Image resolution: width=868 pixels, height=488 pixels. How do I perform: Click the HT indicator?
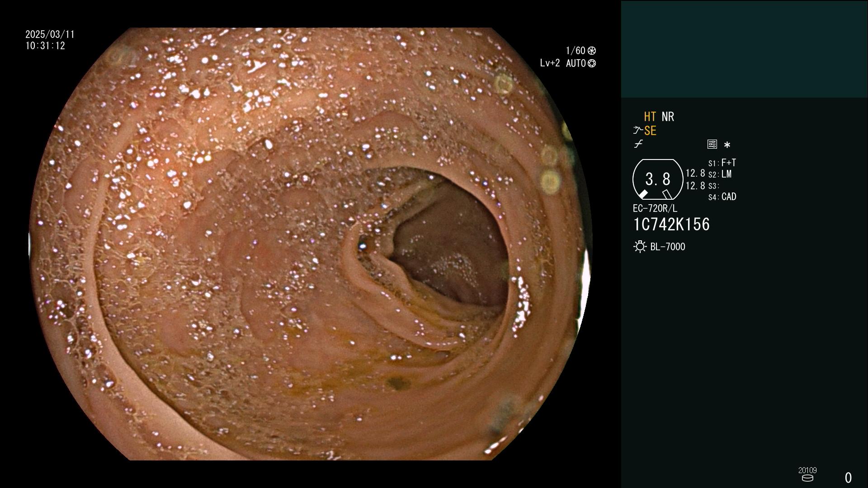pyautogui.click(x=650, y=117)
